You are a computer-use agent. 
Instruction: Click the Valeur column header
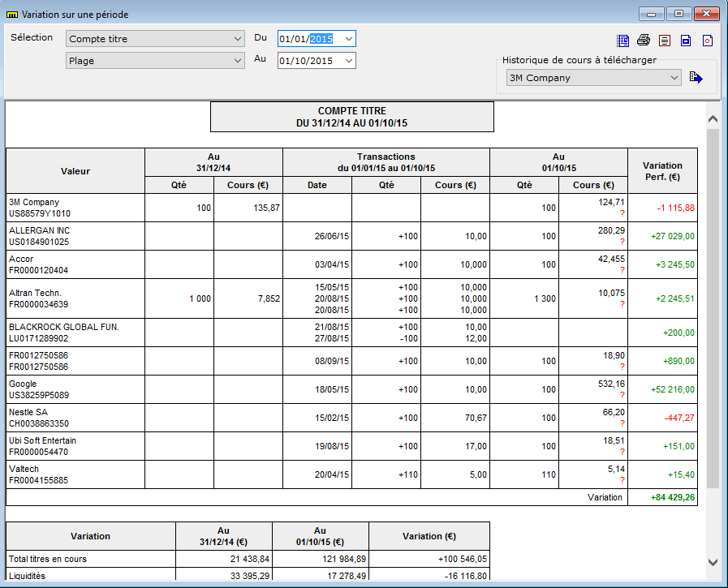(x=75, y=171)
